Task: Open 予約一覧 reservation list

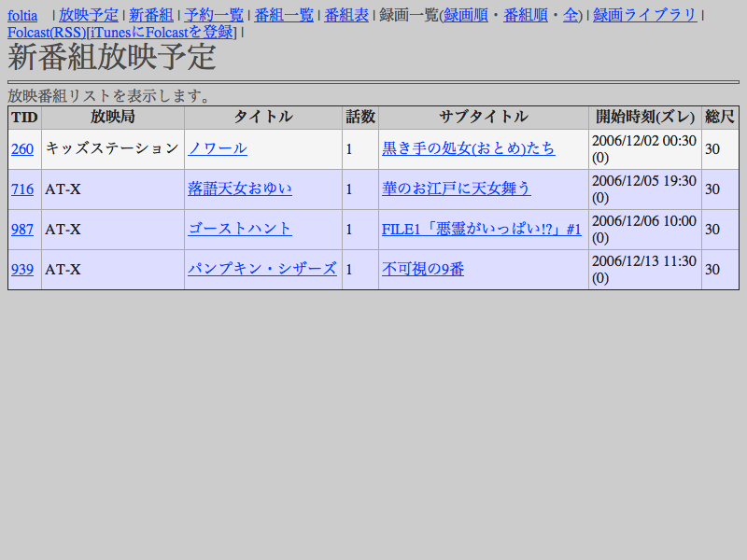Action: pos(214,15)
